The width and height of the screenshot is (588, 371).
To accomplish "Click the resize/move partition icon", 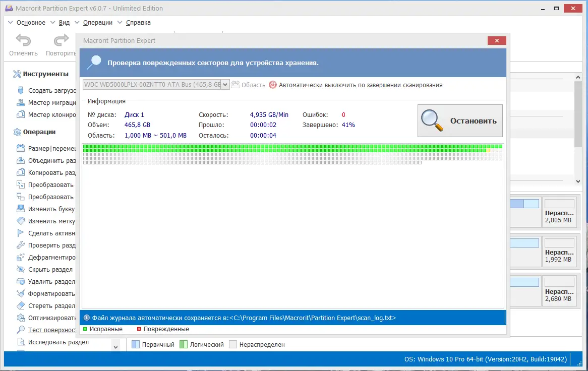I will pyautogui.click(x=21, y=148).
